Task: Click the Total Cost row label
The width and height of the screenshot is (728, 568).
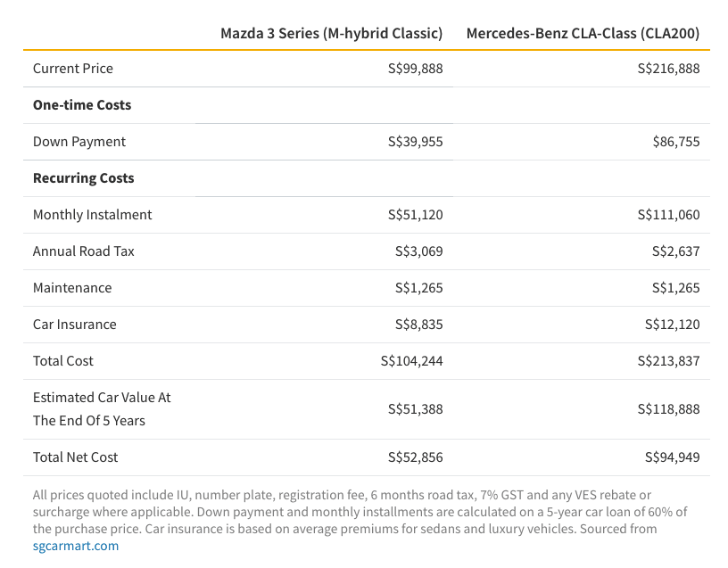Action: 63,361
